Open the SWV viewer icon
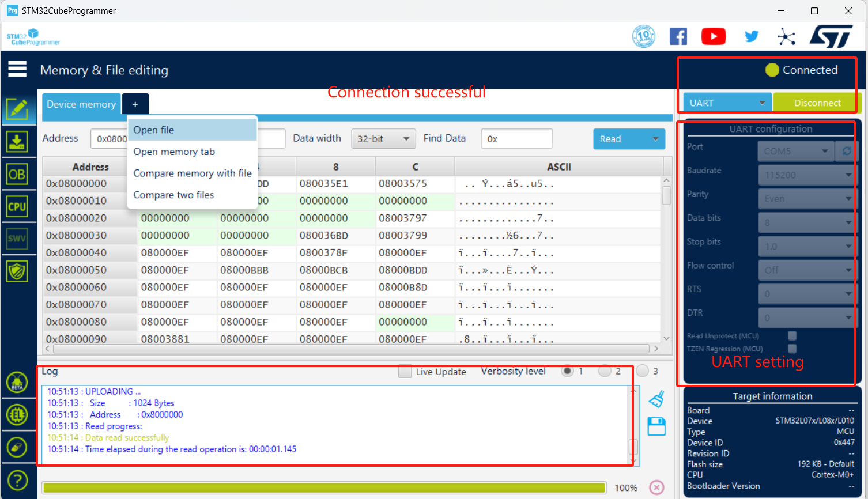The image size is (868, 499). pyautogui.click(x=17, y=239)
